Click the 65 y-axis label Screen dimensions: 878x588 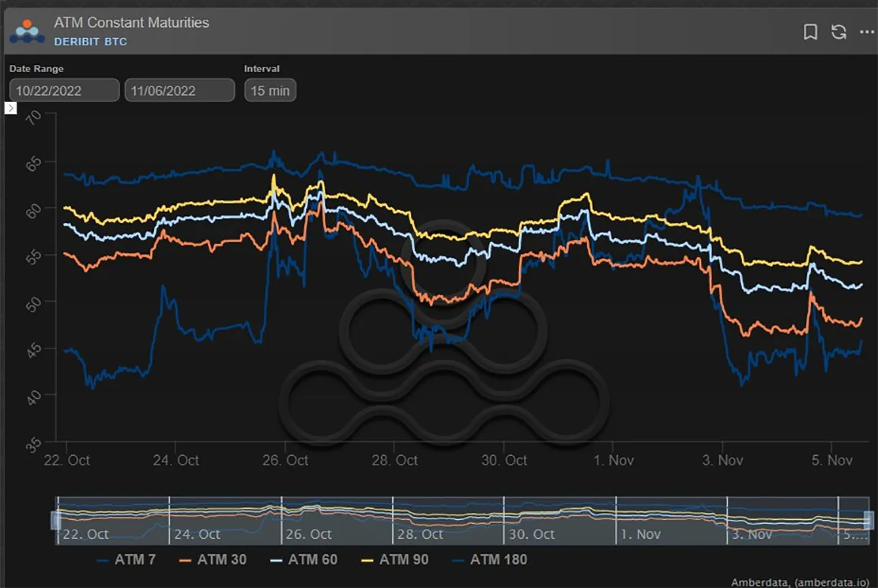click(x=33, y=164)
